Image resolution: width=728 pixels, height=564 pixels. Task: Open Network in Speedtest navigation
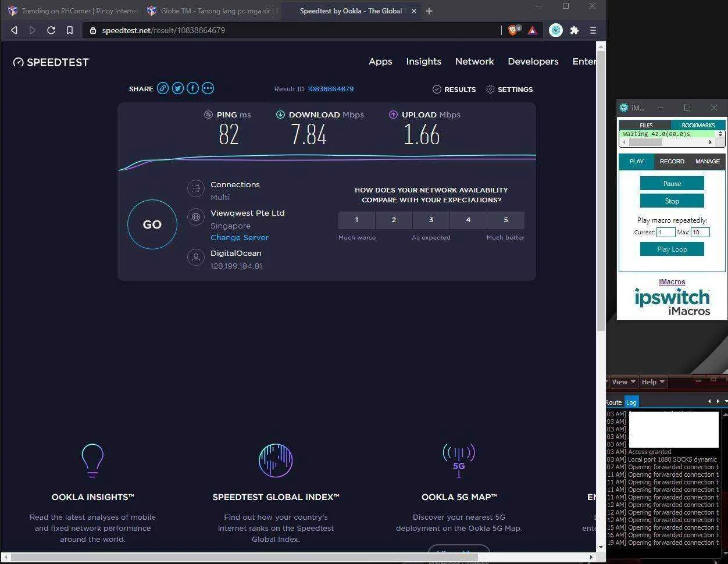474,62
